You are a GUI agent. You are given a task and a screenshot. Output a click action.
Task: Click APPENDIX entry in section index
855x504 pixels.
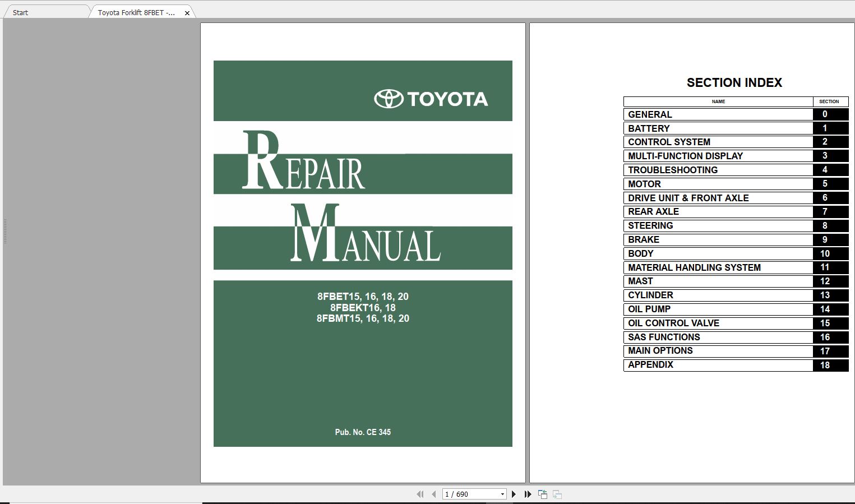point(718,364)
